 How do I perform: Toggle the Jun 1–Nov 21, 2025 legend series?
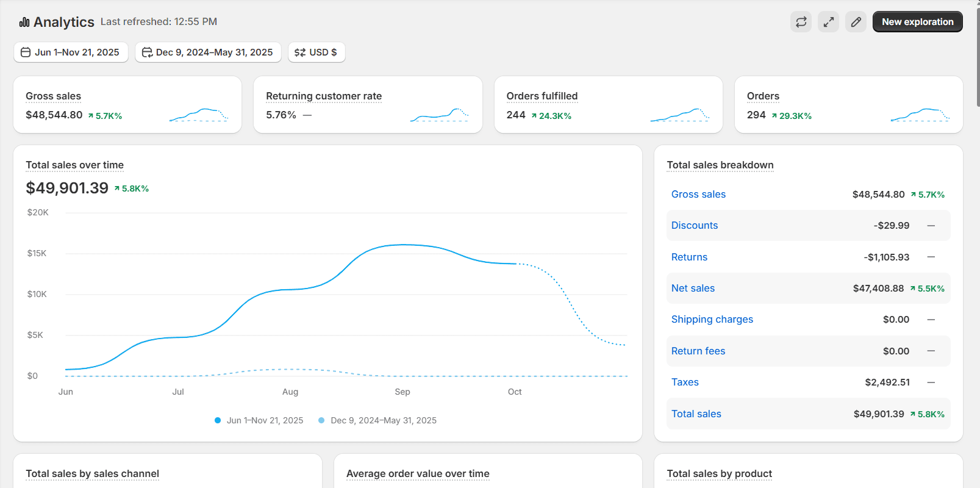point(259,420)
